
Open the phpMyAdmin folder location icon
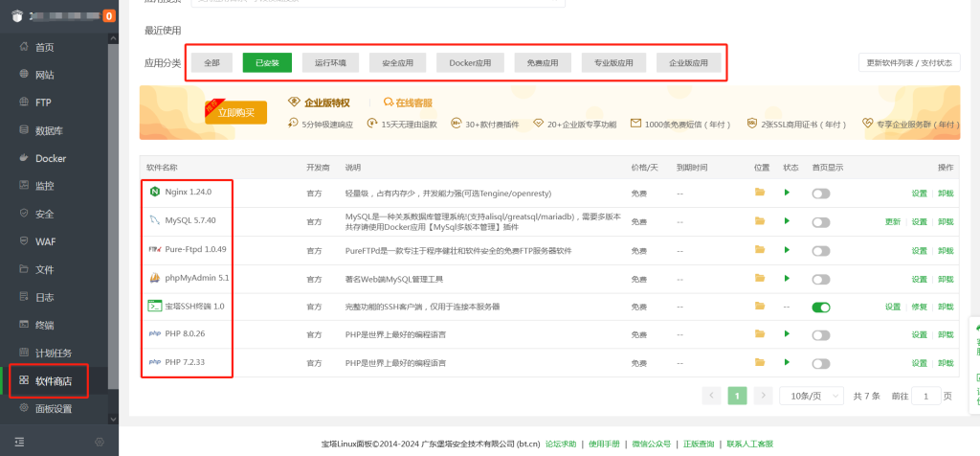(x=759, y=278)
